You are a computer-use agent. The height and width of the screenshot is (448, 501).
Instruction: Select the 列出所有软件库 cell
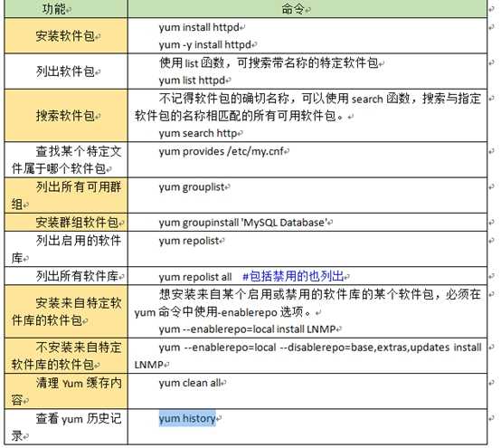[x=66, y=276]
